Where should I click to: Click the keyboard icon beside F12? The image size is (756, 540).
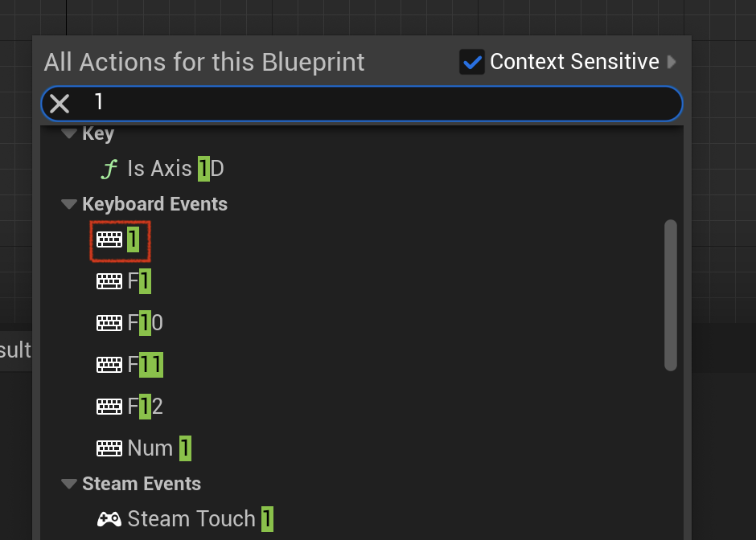pyautogui.click(x=109, y=407)
